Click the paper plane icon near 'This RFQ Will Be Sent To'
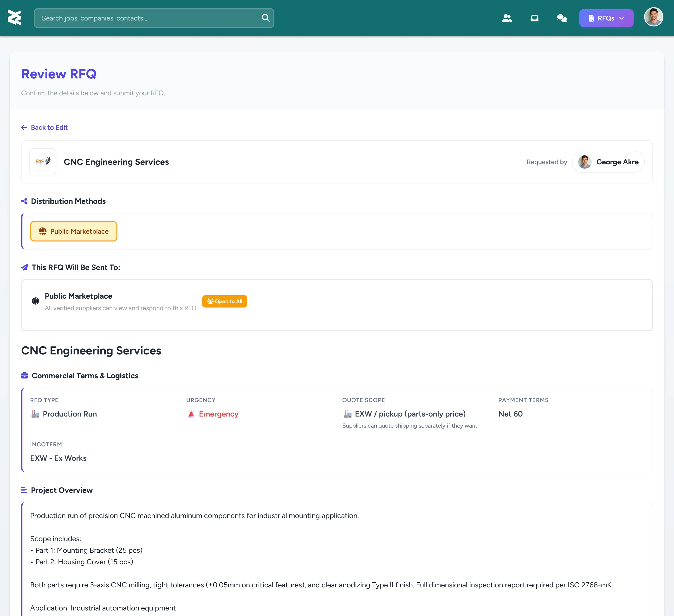Viewport: 674px width, 616px height. point(24,267)
